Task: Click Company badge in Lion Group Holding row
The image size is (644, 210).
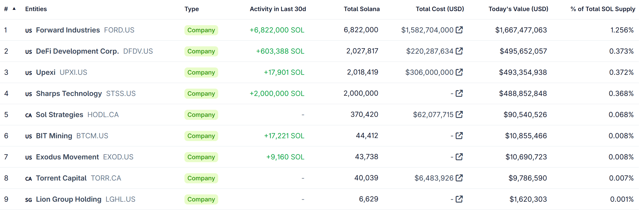Action: [x=201, y=199]
